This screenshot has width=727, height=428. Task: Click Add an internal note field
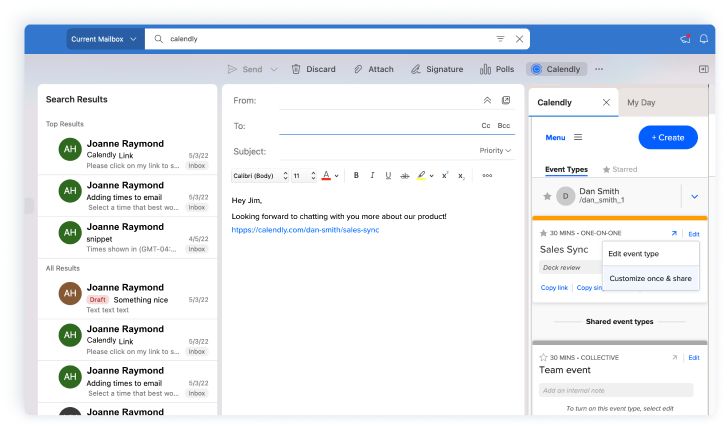(x=616, y=390)
